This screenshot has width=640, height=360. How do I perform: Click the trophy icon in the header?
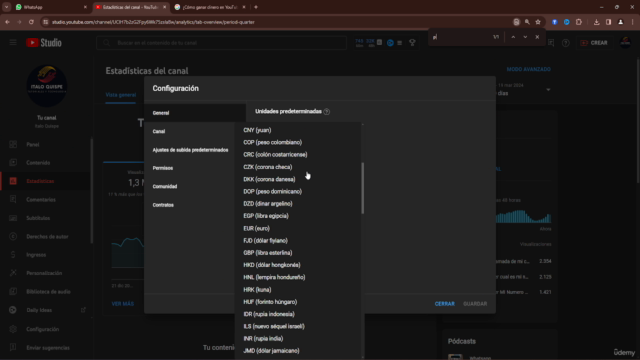[412, 42]
